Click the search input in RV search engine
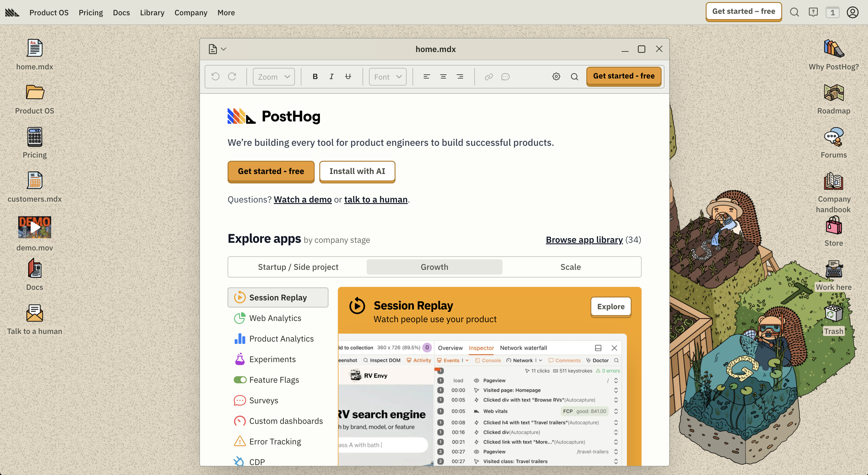This screenshot has width=868, height=475. point(383,445)
